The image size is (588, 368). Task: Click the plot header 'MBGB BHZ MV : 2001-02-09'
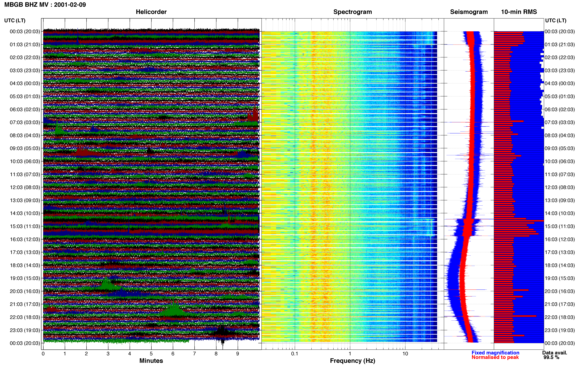(x=45, y=5)
